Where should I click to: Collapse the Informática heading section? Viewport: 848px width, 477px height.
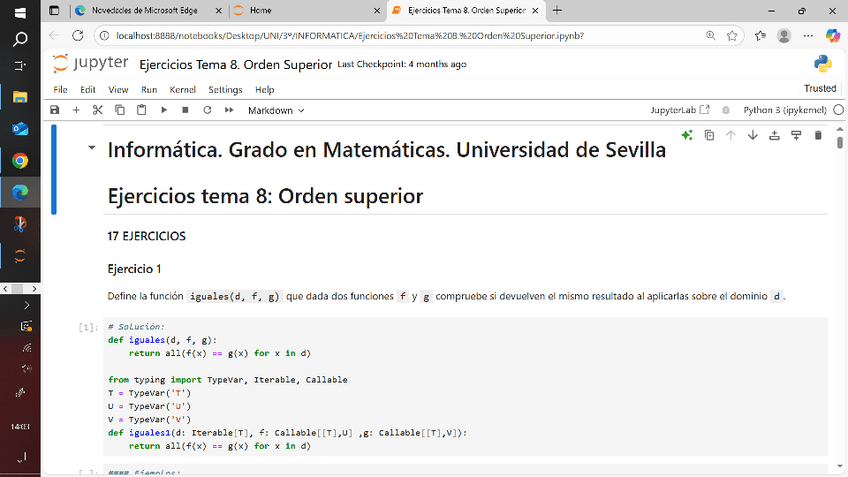click(92, 149)
